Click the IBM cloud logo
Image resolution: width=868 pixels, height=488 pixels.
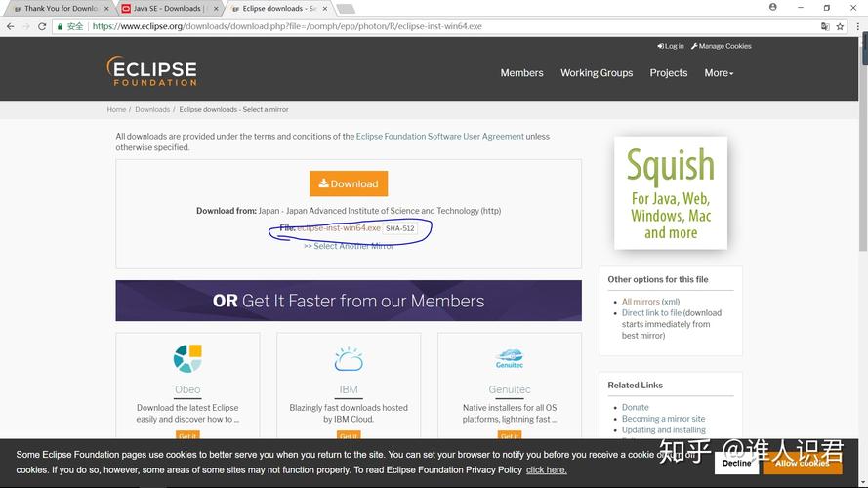[x=349, y=359]
